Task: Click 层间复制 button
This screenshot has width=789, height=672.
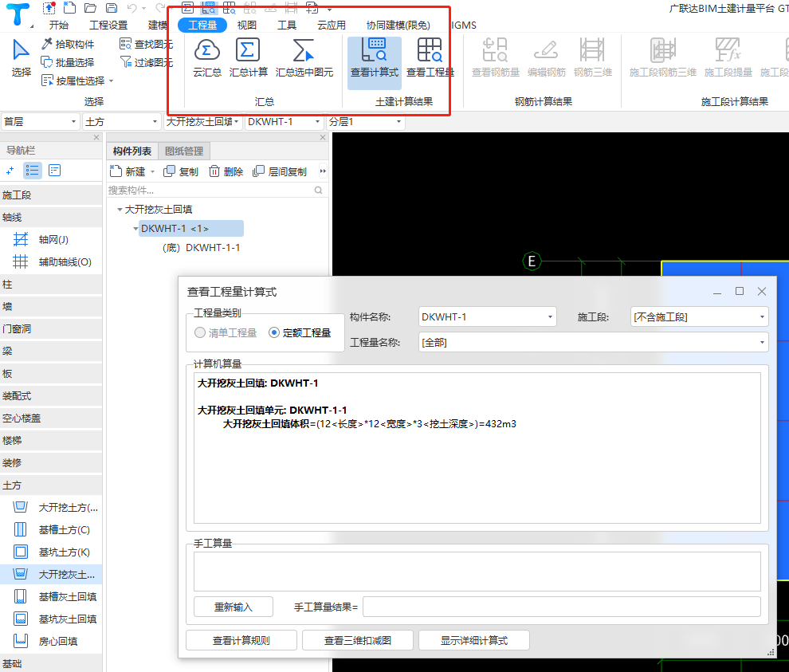Action: 280,171
